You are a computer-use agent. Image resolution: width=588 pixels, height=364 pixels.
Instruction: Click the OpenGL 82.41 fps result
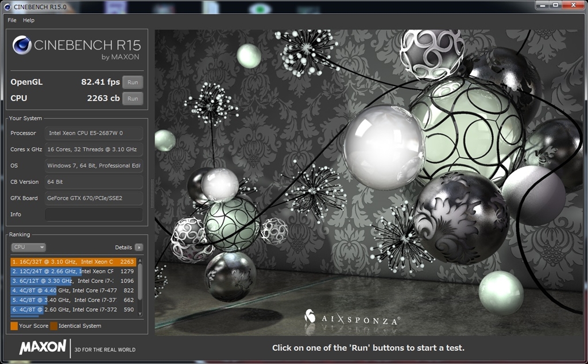100,82
